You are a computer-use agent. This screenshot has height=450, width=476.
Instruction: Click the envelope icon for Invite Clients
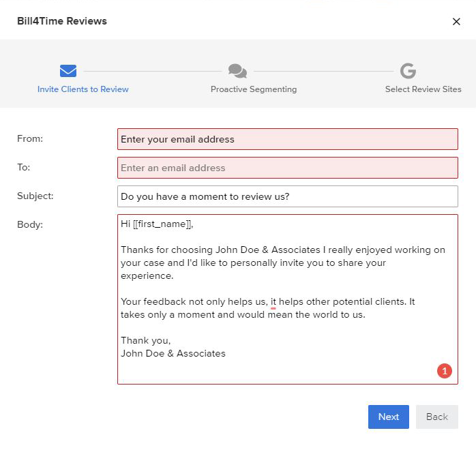click(68, 71)
